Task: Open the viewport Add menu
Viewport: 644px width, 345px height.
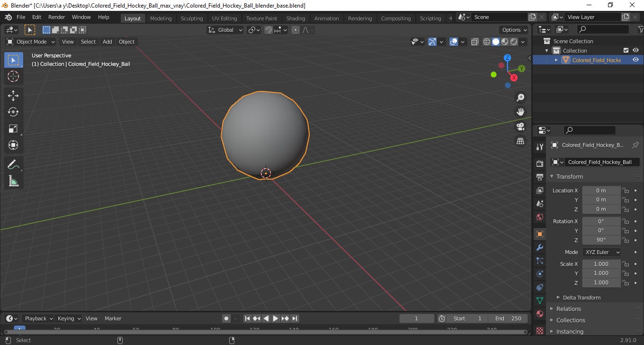Action: point(107,42)
